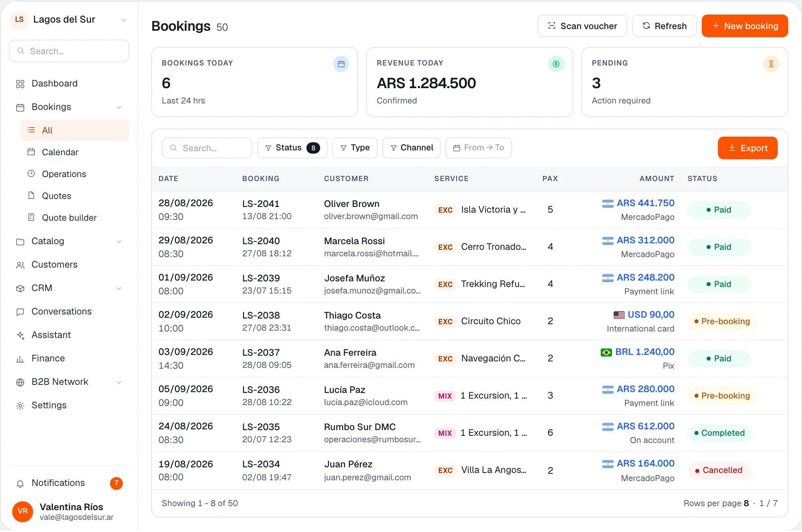Open the Channel filter dropdown

(412, 148)
